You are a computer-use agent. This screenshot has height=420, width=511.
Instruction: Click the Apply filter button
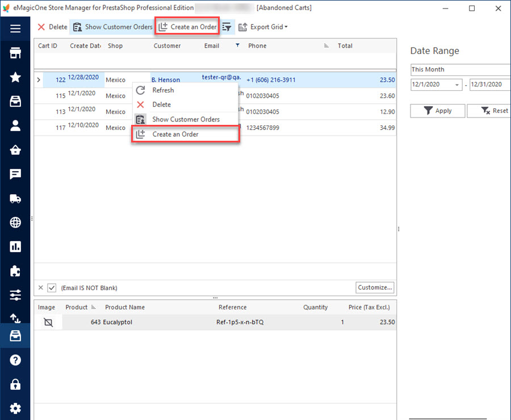pos(437,111)
